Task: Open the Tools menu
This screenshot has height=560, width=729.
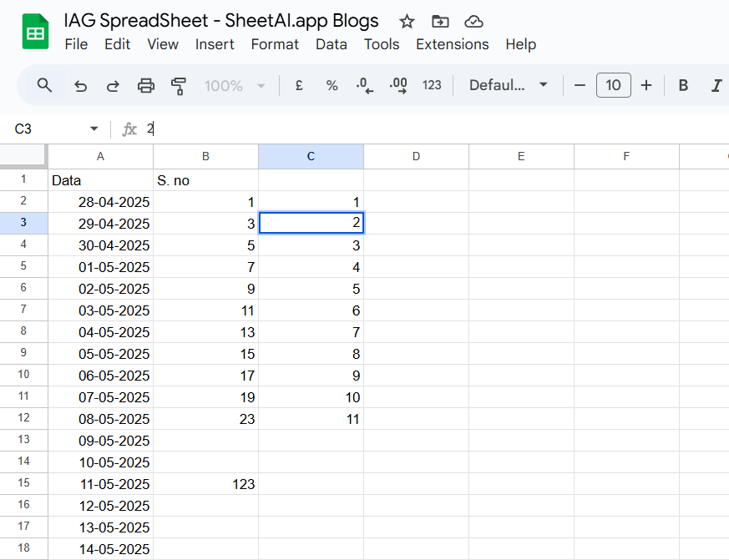Action: pyautogui.click(x=382, y=44)
